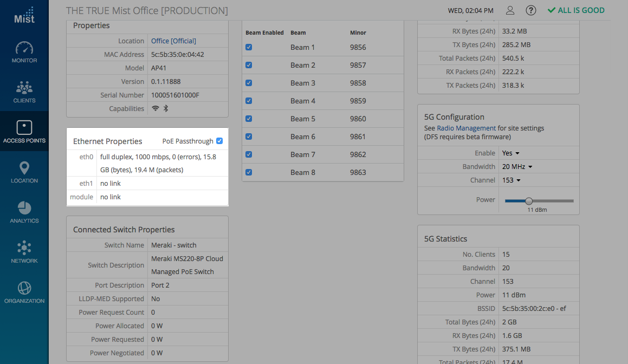Click the Office [Official] location link
Image resolution: width=628 pixels, height=364 pixels.
tap(173, 41)
